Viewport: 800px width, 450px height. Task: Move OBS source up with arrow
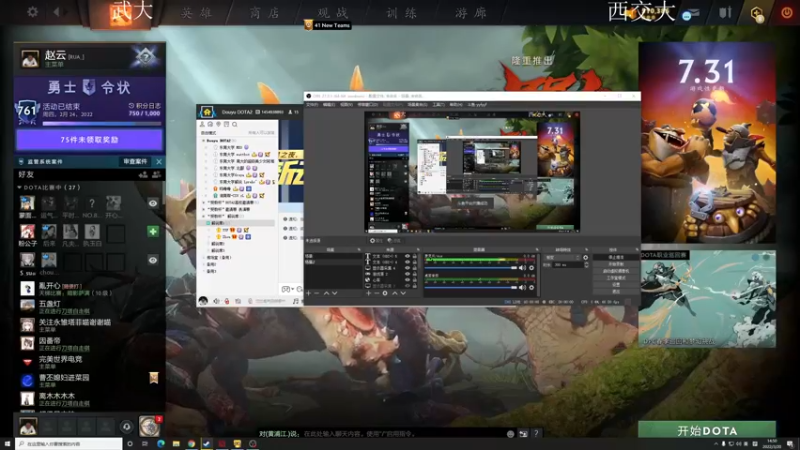394,293
